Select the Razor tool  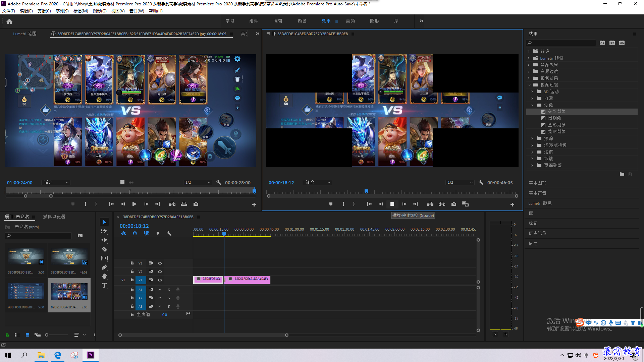[x=104, y=249]
